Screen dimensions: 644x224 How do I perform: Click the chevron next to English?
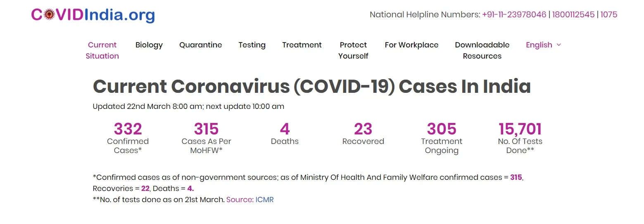pos(559,45)
